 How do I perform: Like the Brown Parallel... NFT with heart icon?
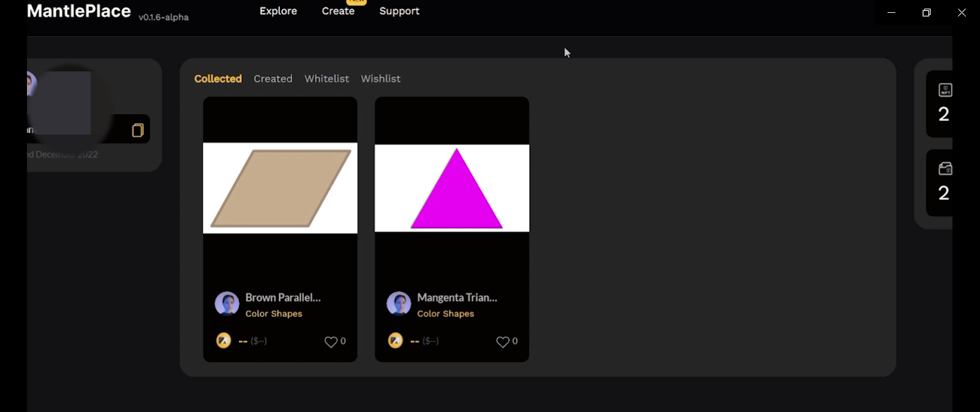331,341
